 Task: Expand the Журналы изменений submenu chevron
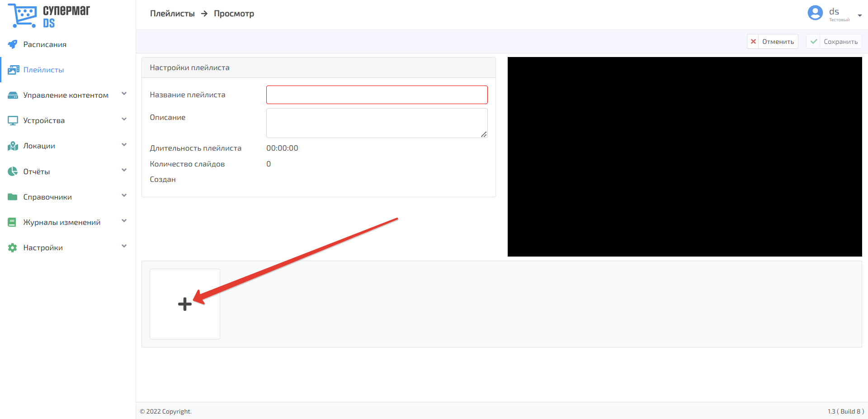(124, 221)
